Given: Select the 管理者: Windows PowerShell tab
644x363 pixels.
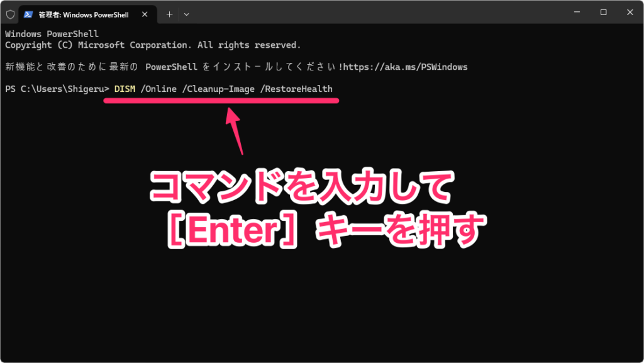Looking at the screenshot, I should click(83, 14).
